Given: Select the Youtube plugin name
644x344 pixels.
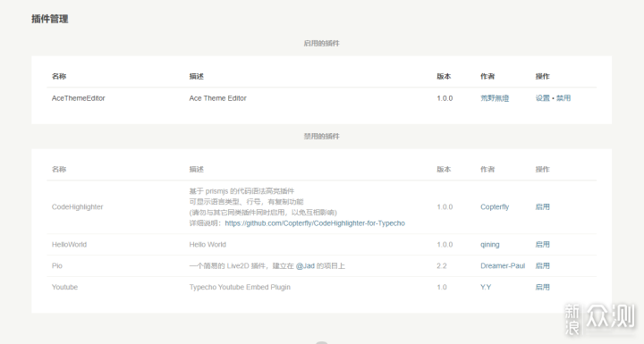Looking at the screenshot, I should 64,288.
